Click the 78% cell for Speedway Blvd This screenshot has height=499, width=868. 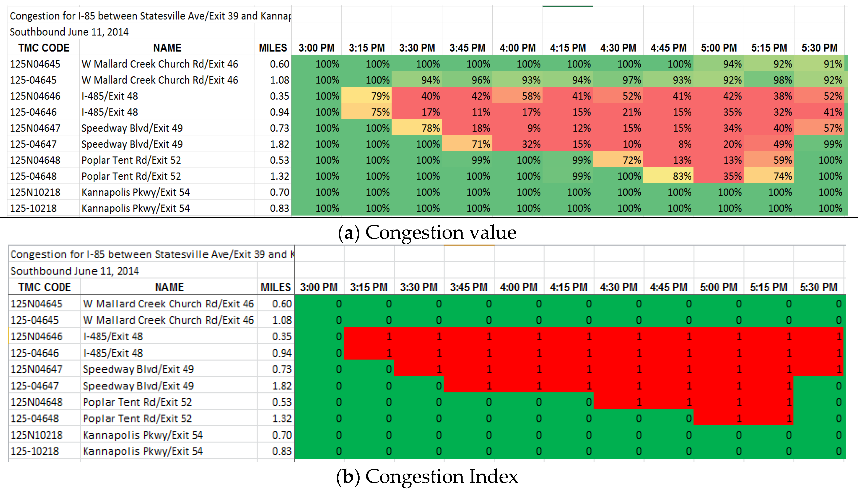[x=417, y=128]
